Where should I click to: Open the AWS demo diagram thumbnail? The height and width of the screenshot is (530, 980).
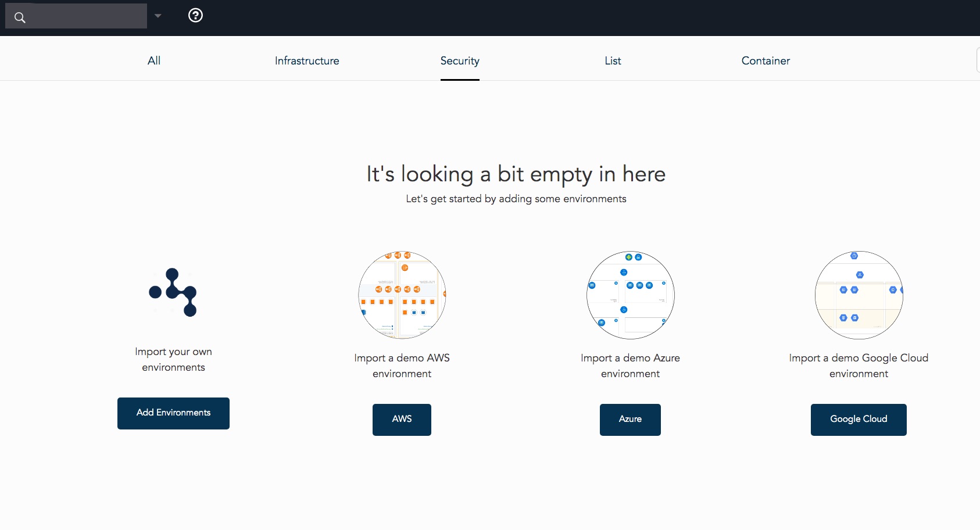coord(402,295)
